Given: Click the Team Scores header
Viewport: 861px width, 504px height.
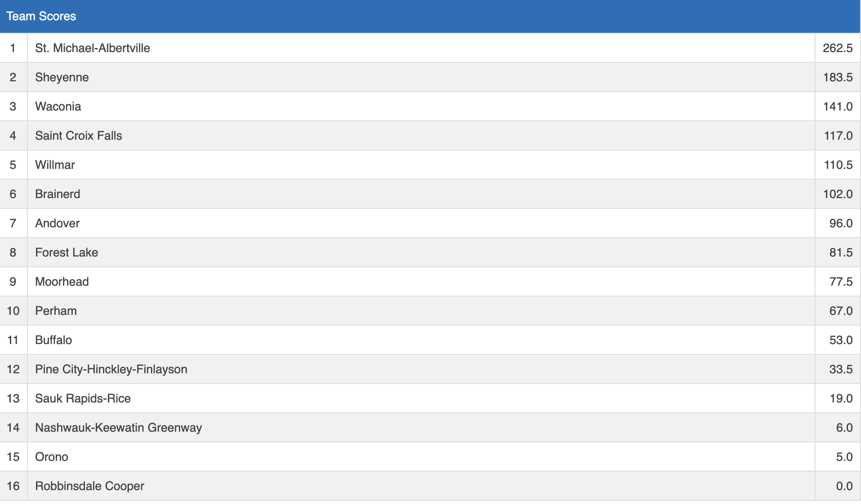Looking at the screenshot, I should [x=41, y=16].
